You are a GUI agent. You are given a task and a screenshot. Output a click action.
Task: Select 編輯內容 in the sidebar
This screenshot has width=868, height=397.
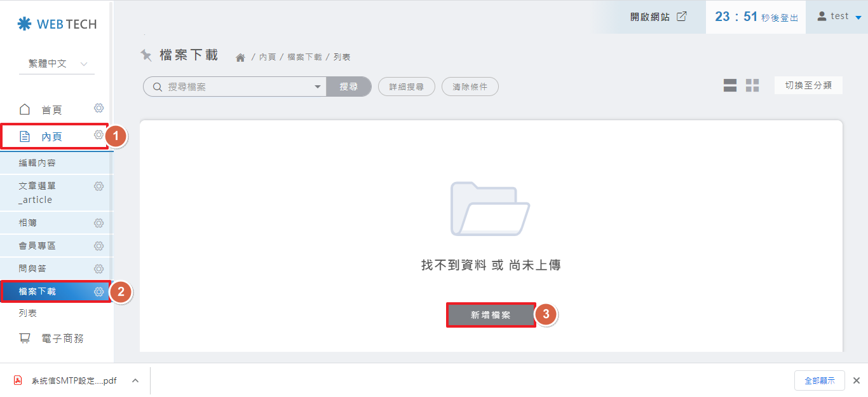click(37, 163)
